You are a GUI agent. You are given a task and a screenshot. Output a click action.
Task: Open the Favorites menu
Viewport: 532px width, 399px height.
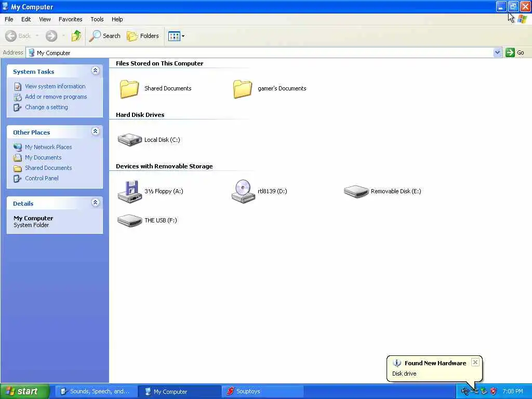pyautogui.click(x=70, y=19)
